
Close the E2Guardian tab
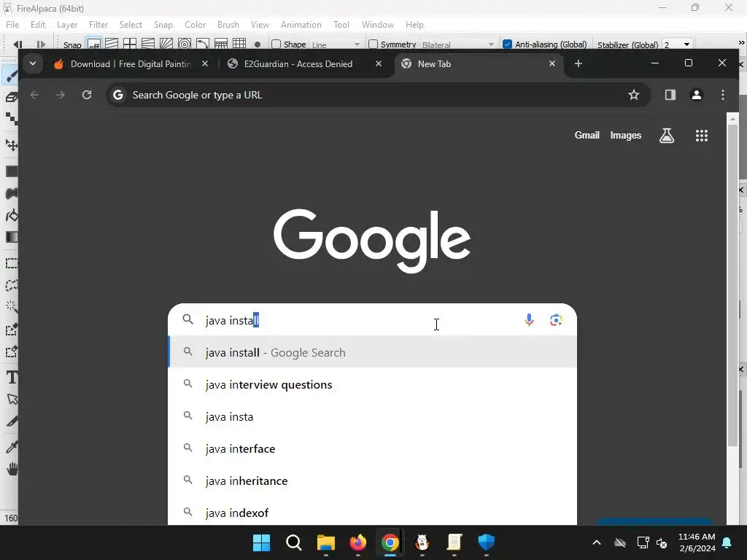click(x=379, y=63)
